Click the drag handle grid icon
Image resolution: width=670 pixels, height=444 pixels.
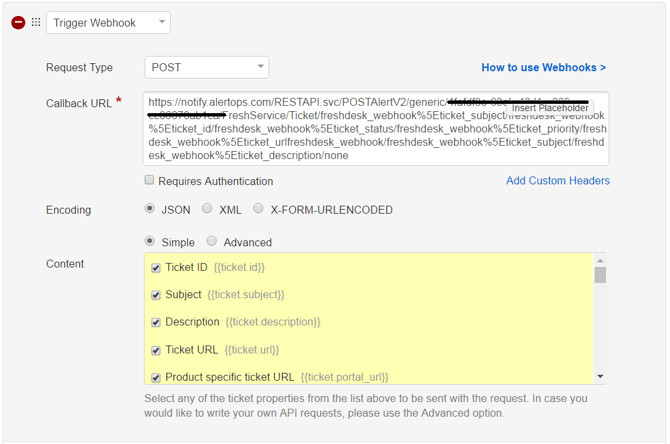tap(36, 22)
